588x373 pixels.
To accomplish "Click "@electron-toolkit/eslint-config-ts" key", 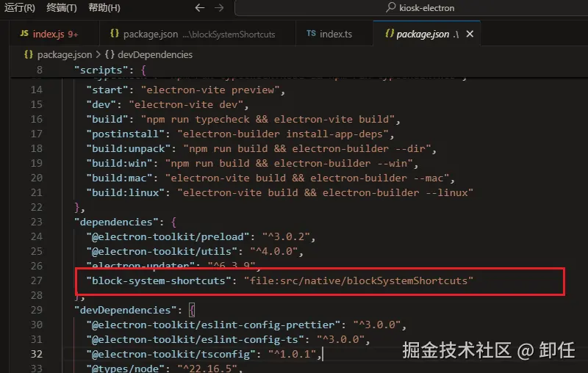I will pyautogui.click(x=195, y=339).
